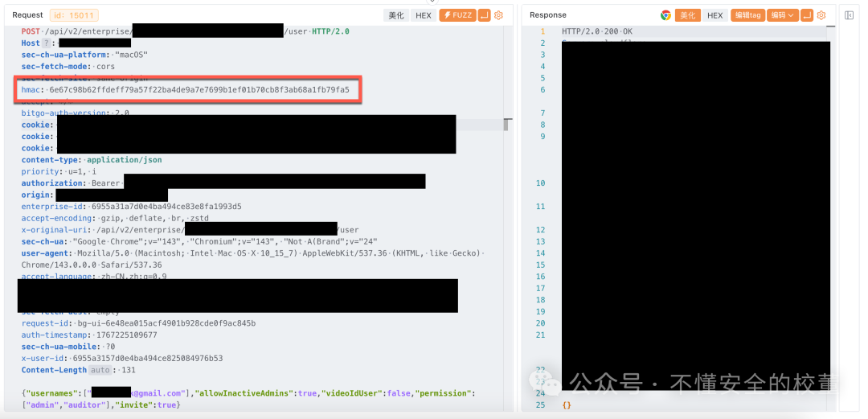Click the "permission" key in body
The width and height of the screenshot is (868, 419).
[x=444, y=393]
